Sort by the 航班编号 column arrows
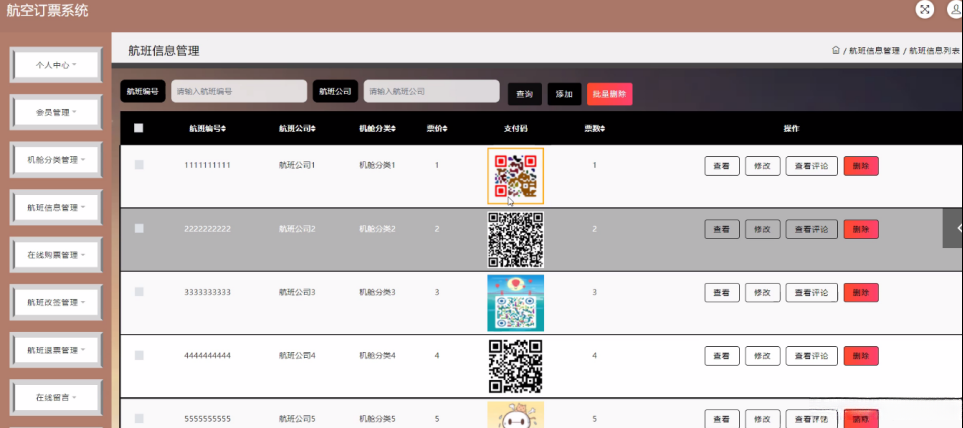The height and width of the screenshot is (428, 963). [224, 129]
